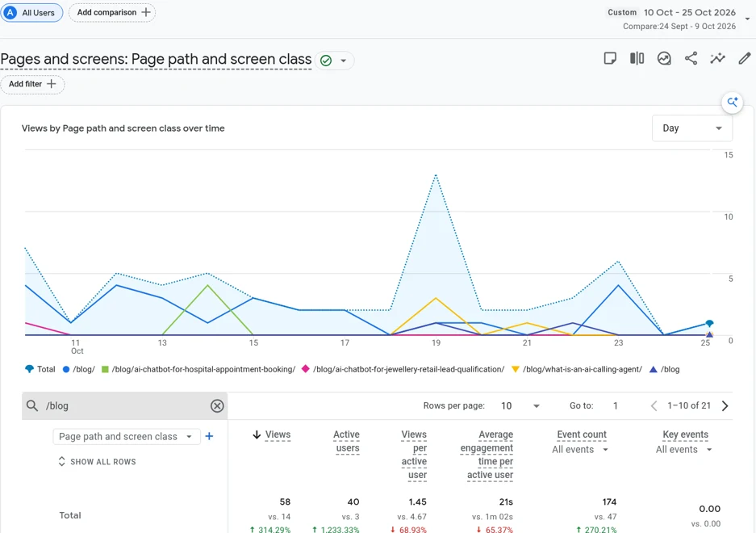
Task: Go to previous page of results
Action: 654,406
